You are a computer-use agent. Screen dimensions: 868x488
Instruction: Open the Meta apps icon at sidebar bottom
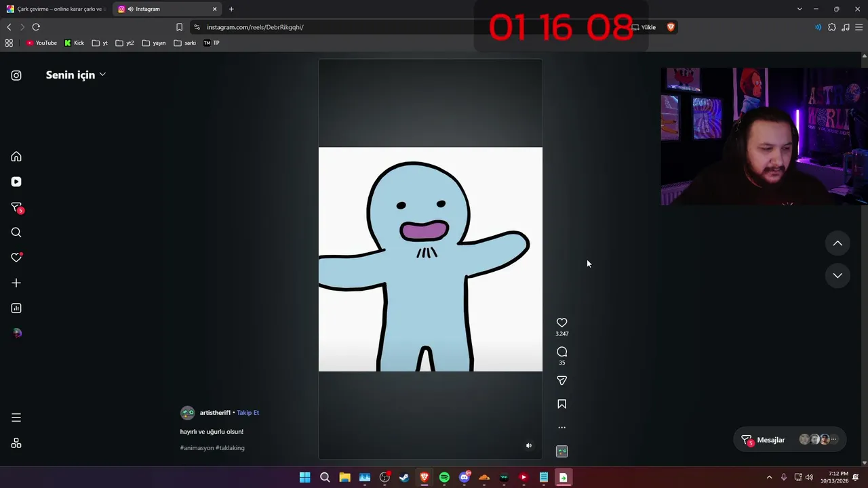tap(16, 443)
